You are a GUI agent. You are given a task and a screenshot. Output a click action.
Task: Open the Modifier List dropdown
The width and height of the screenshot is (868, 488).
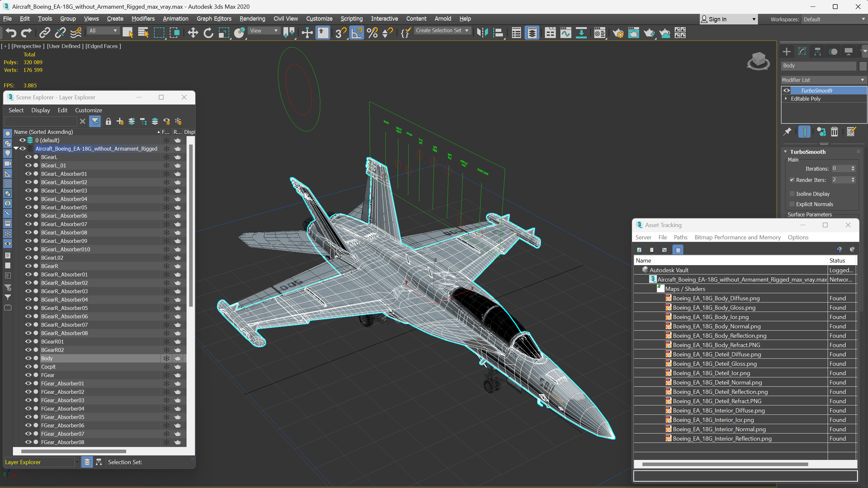[823, 80]
